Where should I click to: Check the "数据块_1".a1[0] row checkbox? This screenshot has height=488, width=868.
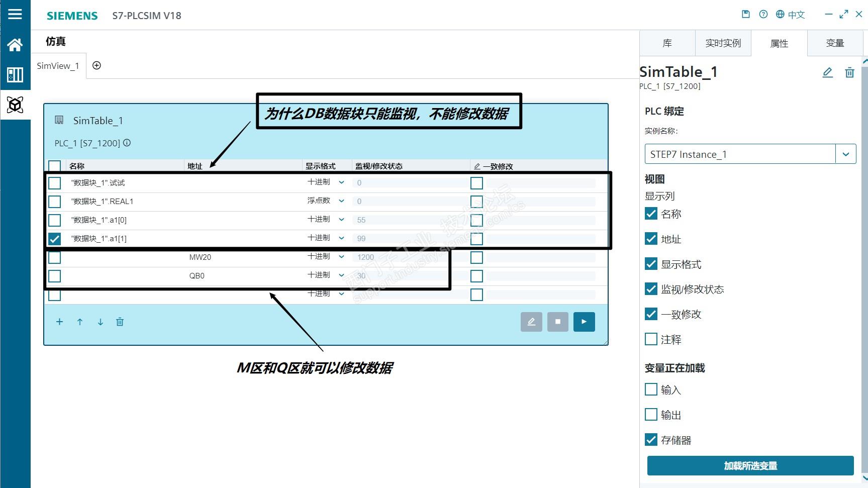[55, 220]
